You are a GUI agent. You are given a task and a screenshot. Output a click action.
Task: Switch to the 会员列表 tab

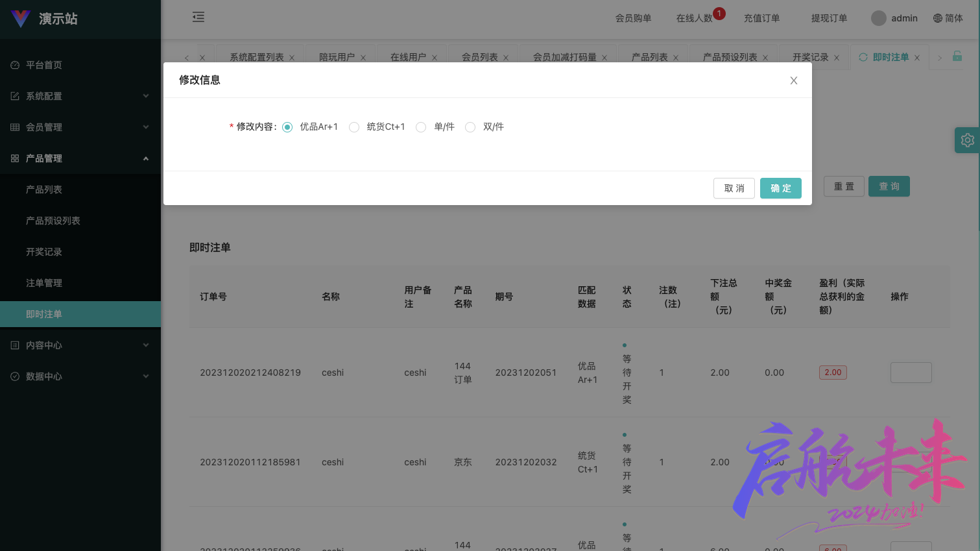pyautogui.click(x=480, y=57)
